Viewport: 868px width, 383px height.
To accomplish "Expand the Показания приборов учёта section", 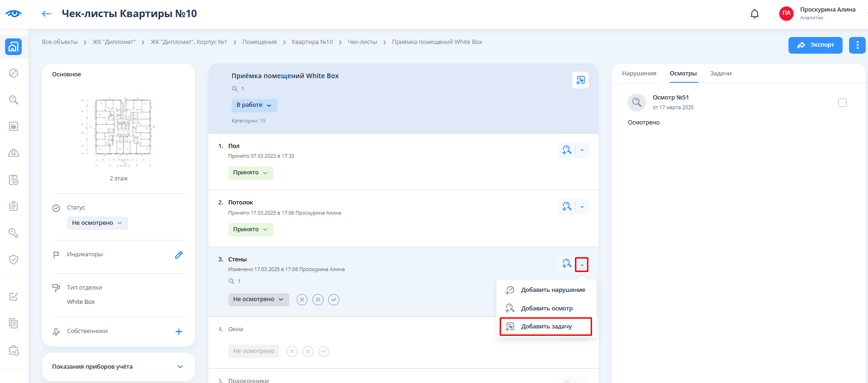I will 180,367.
